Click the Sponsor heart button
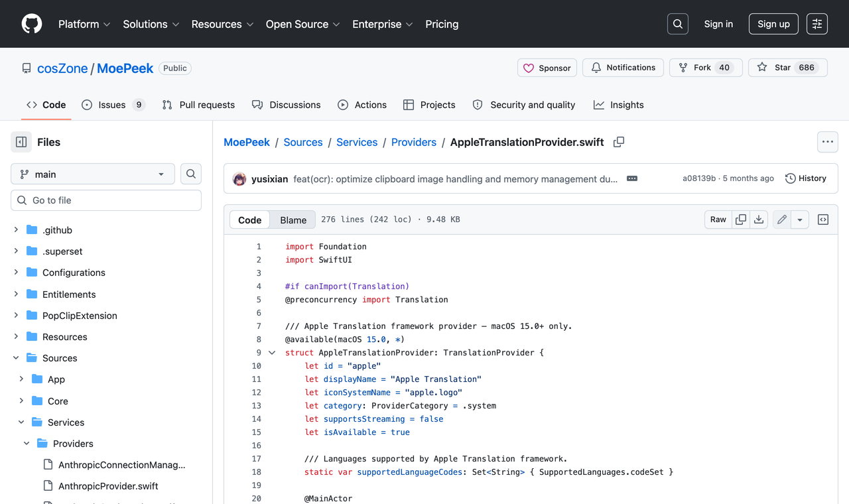The image size is (849, 504). pos(547,68)
